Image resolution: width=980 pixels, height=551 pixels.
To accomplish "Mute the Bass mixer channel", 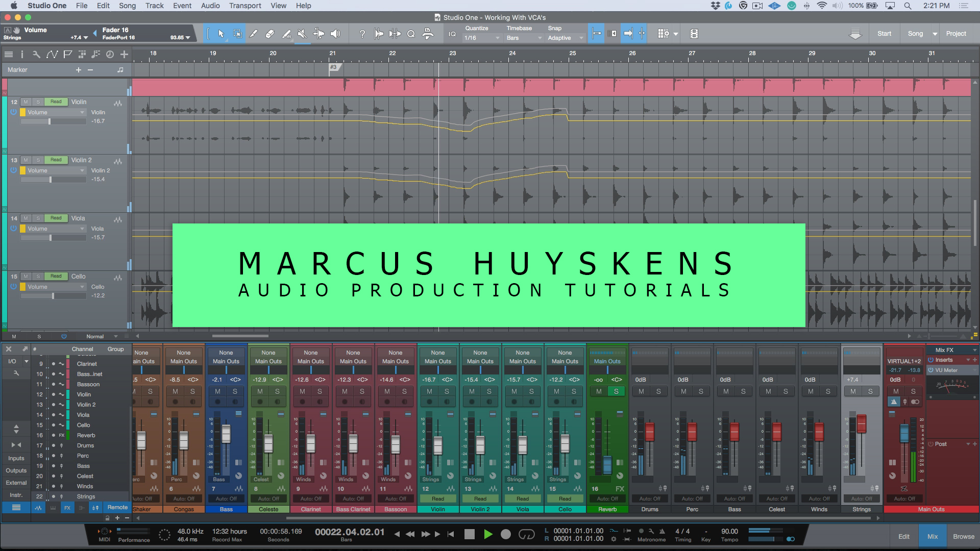I will pos(217,391).
